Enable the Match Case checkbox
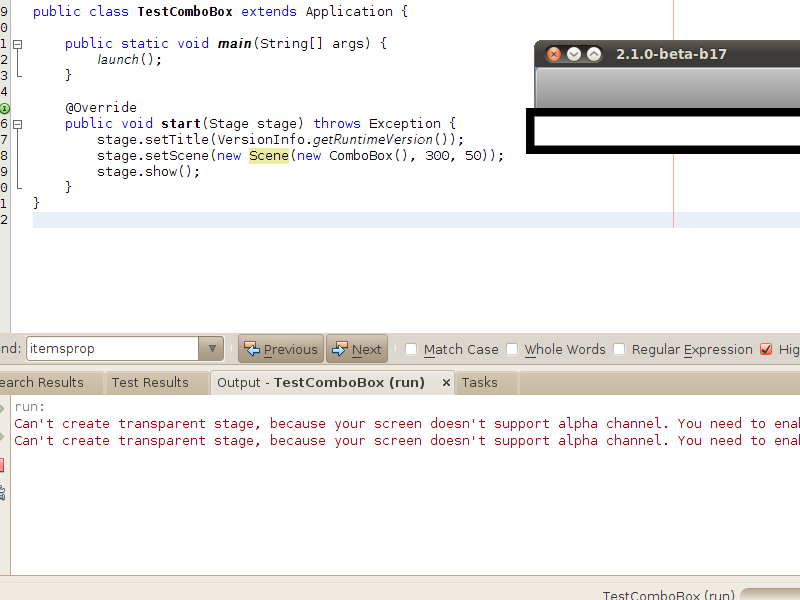Viewport: 800px width, 600px height. [411, 349]
